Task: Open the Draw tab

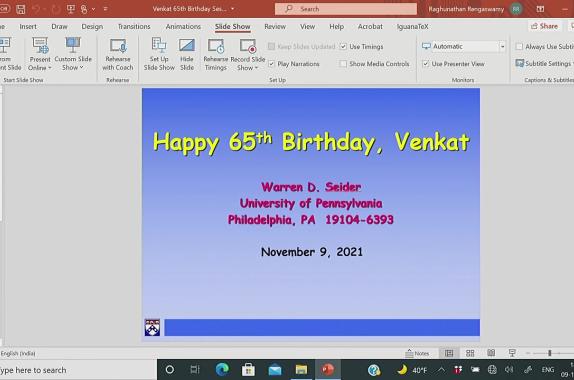Action: [59, 26]
